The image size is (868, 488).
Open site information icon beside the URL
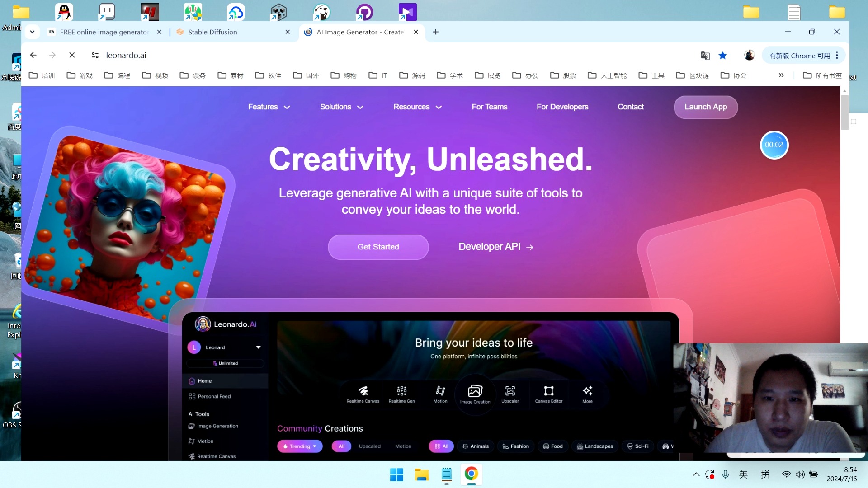pyautogui.click(x=95, y=55)
